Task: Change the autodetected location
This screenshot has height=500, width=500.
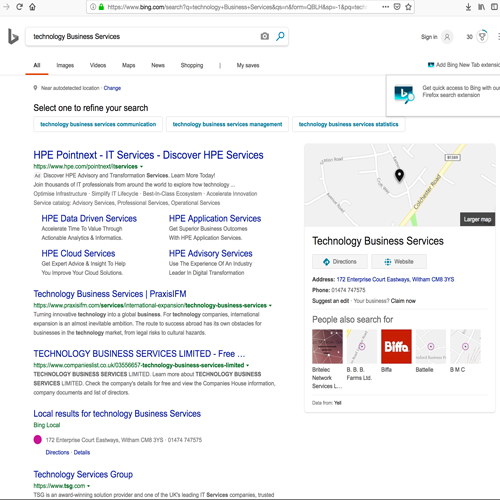Action: (112, 88)
